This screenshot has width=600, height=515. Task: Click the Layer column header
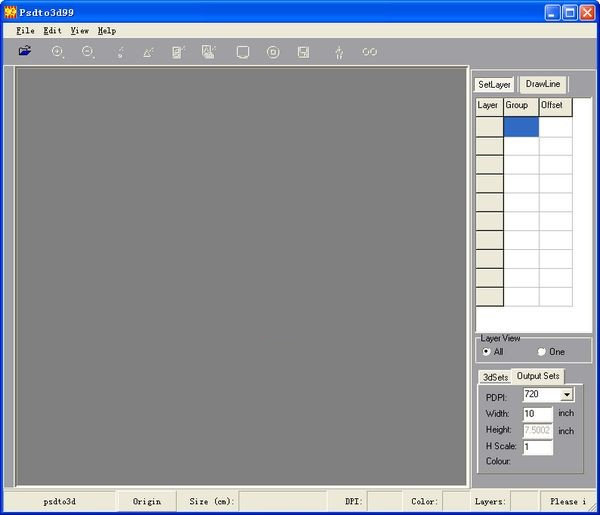489,106
